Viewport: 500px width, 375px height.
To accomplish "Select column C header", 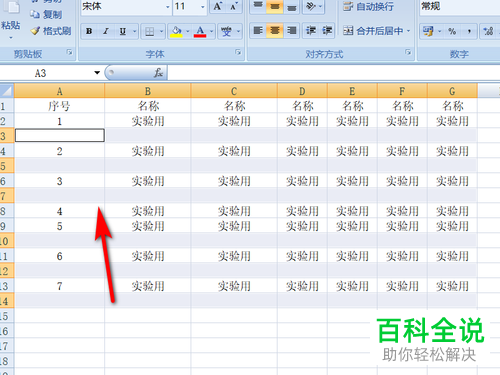I will tap(234, 91).
